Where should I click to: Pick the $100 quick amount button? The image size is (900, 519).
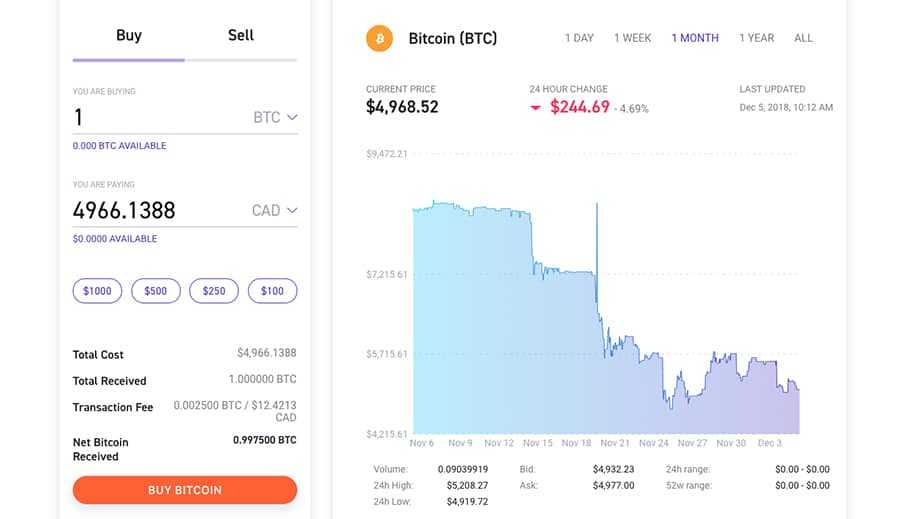click(x=272, y=291)
